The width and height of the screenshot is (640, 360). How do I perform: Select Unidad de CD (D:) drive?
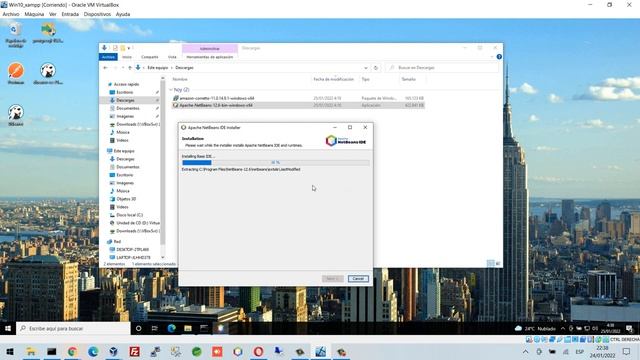(x=138, y=223)
